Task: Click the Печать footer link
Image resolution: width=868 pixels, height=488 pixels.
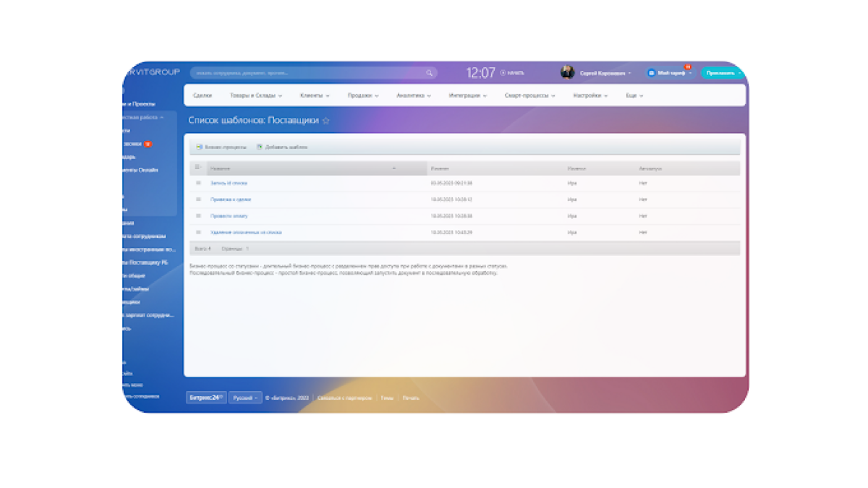Action: tap(410, 398)
